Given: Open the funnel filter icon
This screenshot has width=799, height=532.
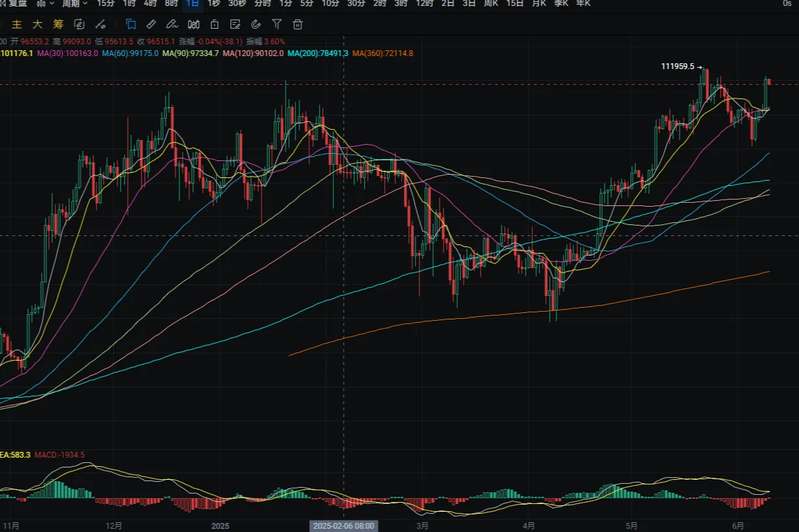Looking at the screenshot, I should 277,24.
